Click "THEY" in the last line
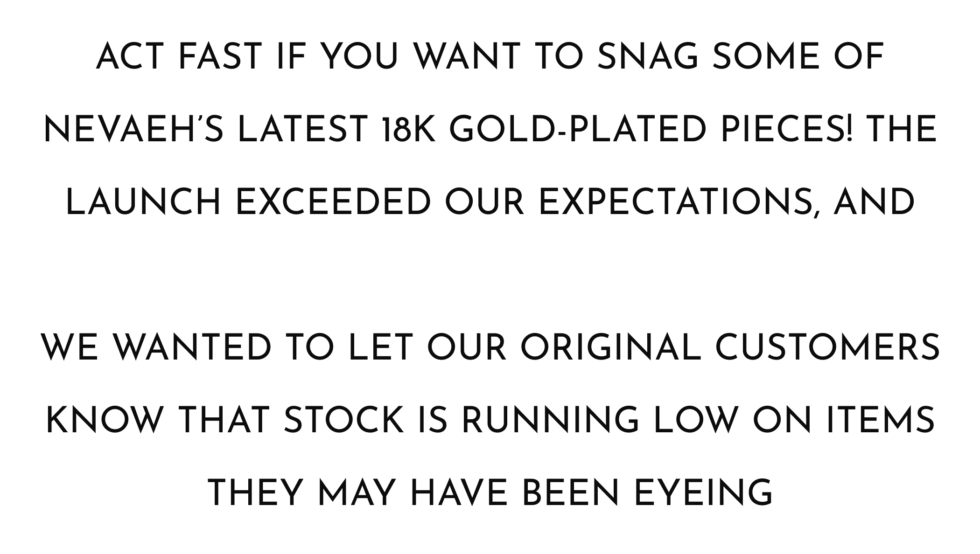This screenshot has width=980, height=554. (x=255, y=493)
